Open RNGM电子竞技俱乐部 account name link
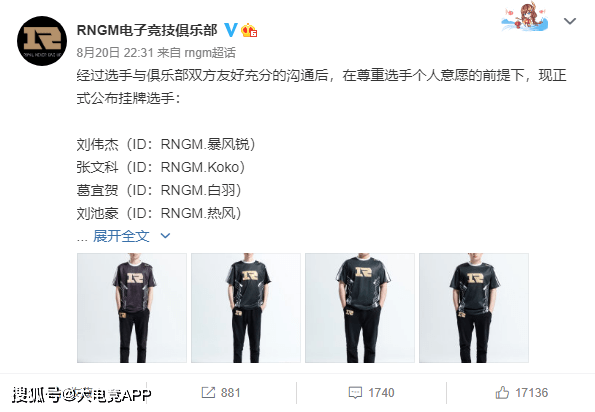Viewport: 595px width, 412px height. tap(147, 30)
